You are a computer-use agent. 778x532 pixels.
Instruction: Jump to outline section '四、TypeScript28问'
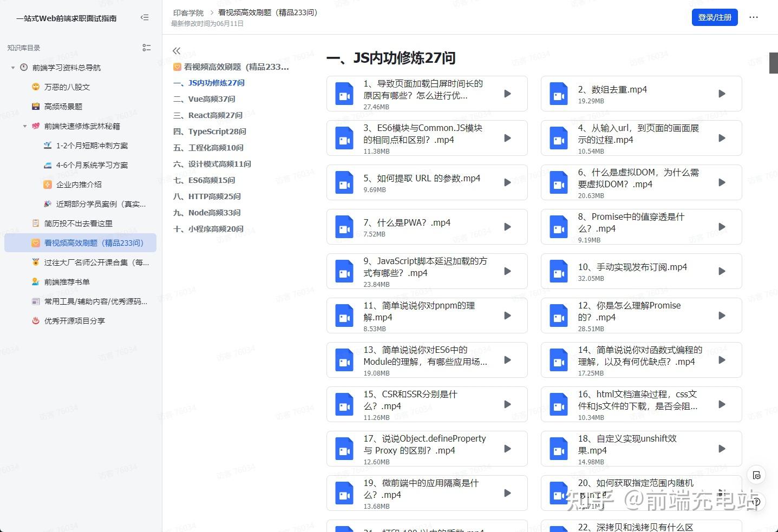210,132
